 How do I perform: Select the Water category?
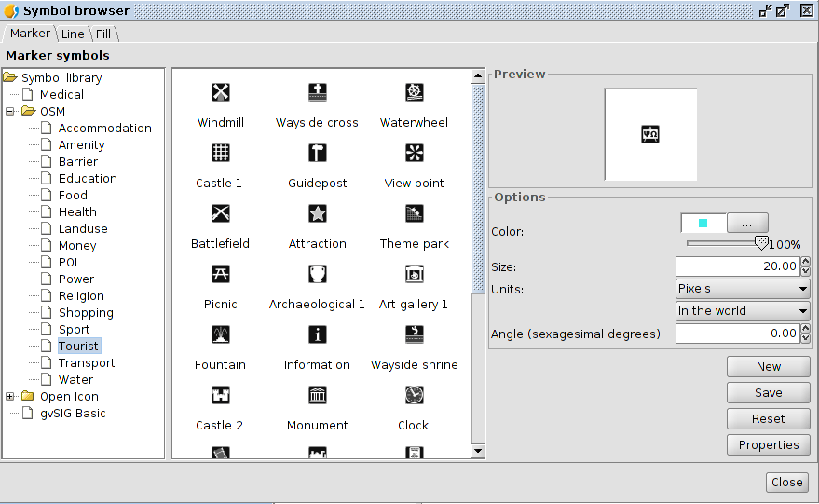click(75, 379)
